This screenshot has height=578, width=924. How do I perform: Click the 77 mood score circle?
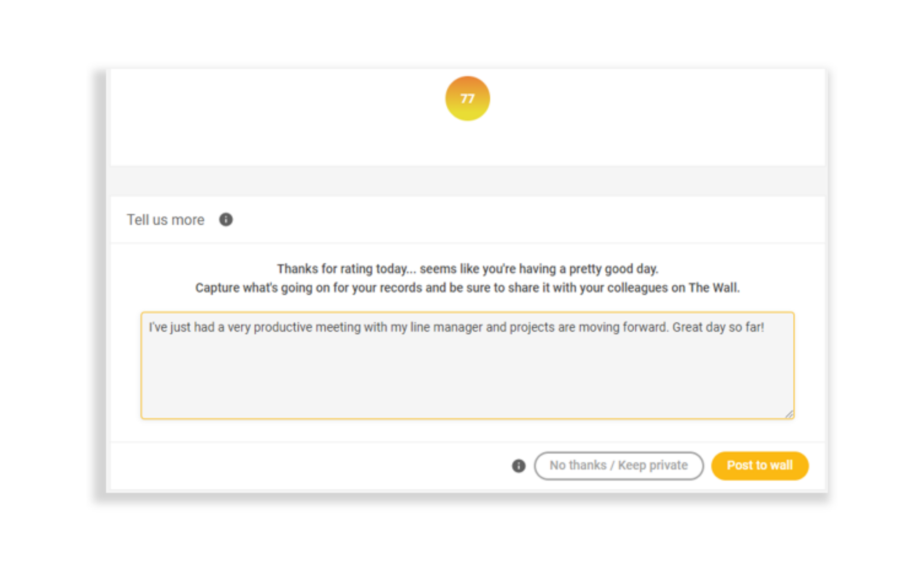[x=467, y=98]
